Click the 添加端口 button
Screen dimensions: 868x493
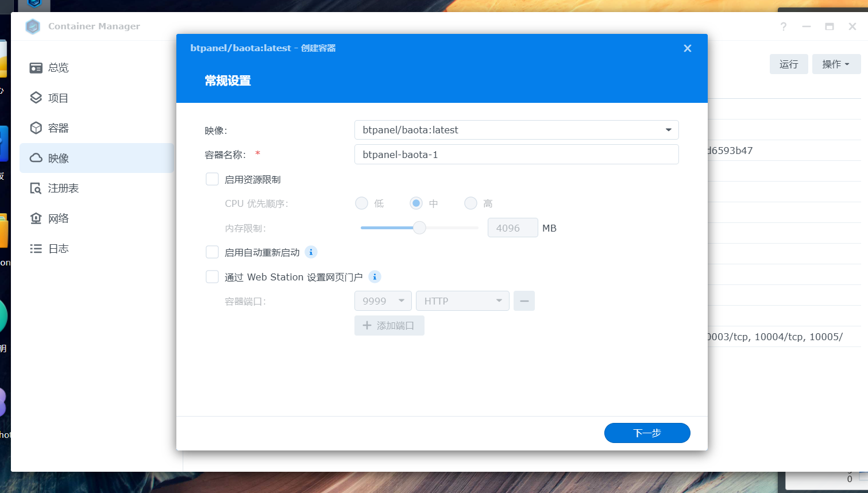point(389,326)
